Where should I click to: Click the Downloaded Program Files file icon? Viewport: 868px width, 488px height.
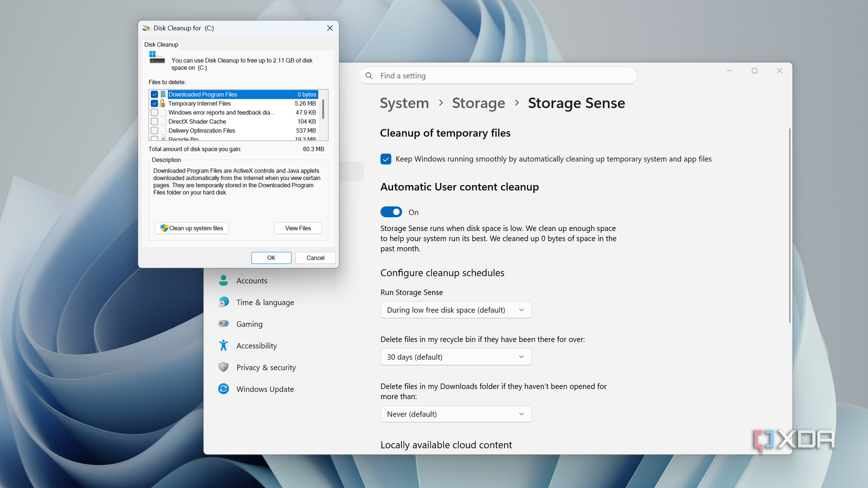pyautogui.click(x=163, y=95)
